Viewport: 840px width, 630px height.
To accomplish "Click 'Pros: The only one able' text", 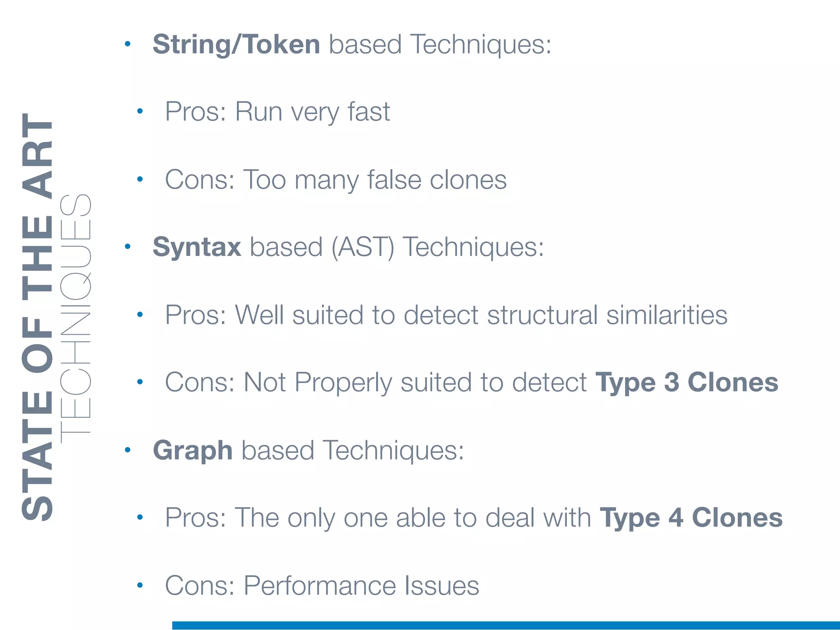I will pyautogui.click(x=377, y=518).
